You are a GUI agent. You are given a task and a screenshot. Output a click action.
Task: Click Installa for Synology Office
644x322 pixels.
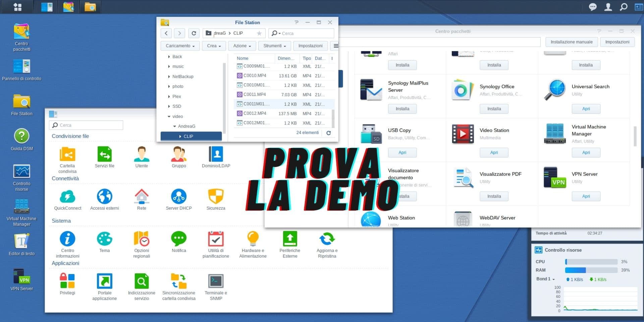[x=494, y=108]
